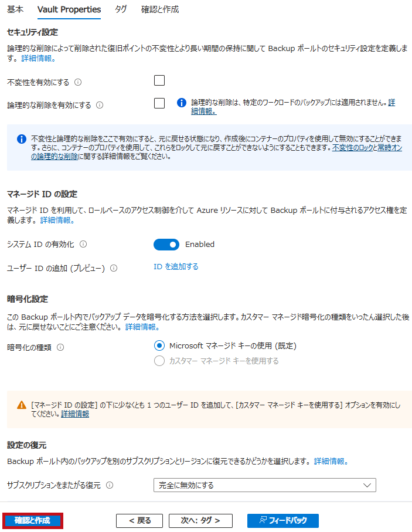Click info icon beside システム ID の有効化
Screen dimensions: 412x532
(x=83, y=244)
